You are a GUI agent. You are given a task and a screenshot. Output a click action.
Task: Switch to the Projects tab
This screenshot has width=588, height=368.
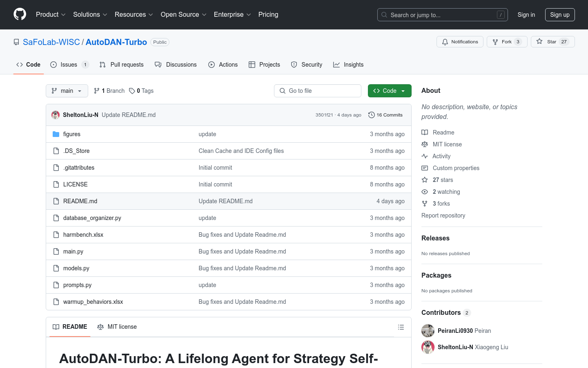tap(264, 65)
